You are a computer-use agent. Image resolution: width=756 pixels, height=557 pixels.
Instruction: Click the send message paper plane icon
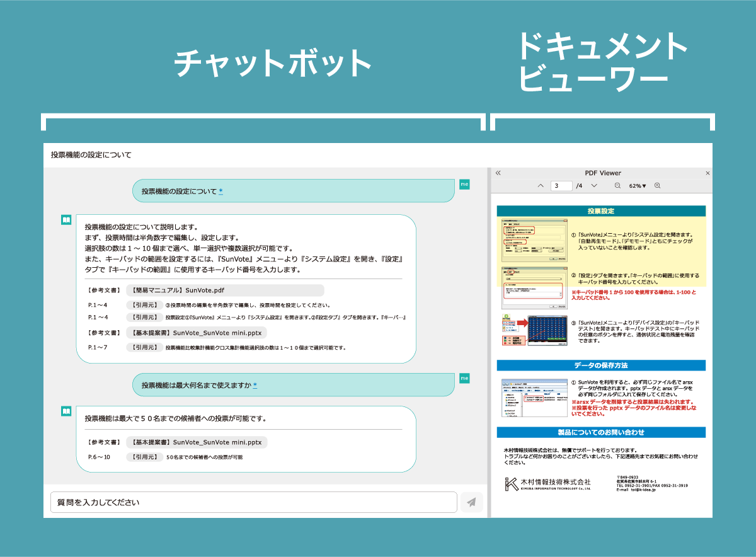[471, 502]
